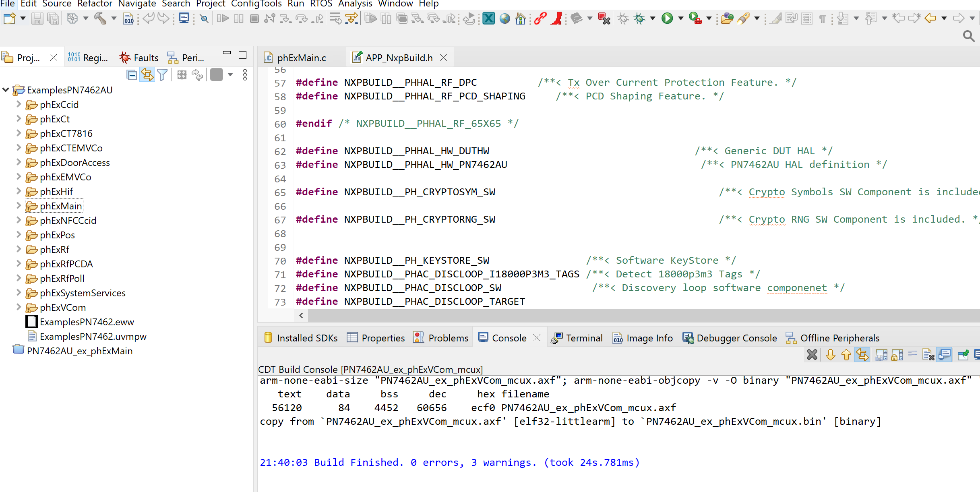The height and width of the screenshot is (492, 980).
Task: Toggle Pin Console button
Action: (x=963, y=355)
